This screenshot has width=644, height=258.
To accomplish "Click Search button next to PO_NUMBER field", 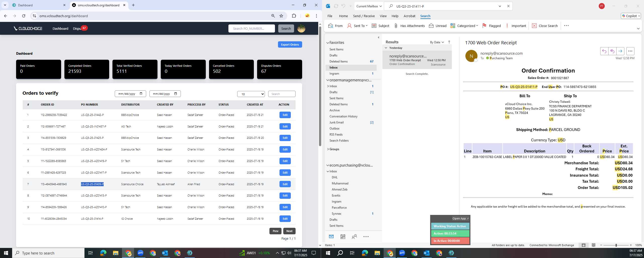I will (x=286, y=28).
